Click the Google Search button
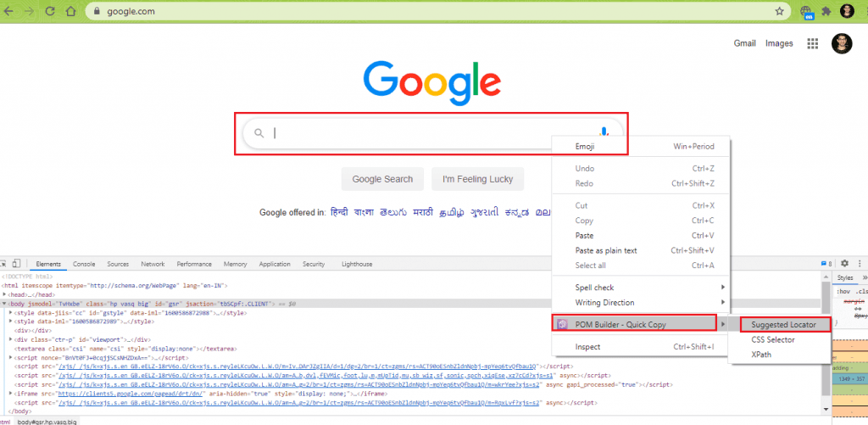The width and height of the screenshot is (868, 425). (x=382, y=179)
